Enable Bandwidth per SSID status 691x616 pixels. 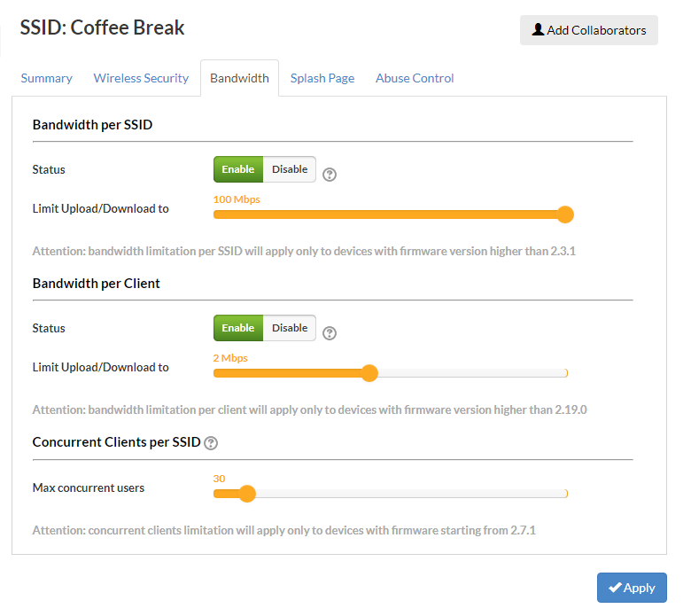(238, 169)
